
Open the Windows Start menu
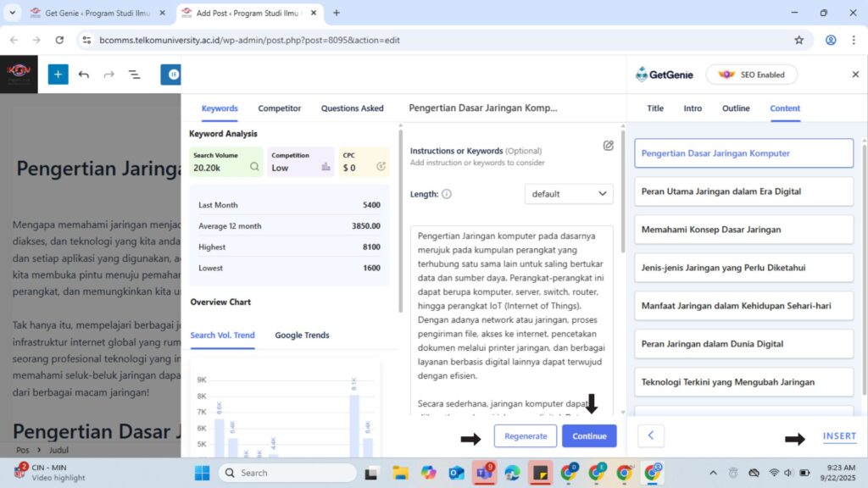pyautogui.click(x=202, y=473)
